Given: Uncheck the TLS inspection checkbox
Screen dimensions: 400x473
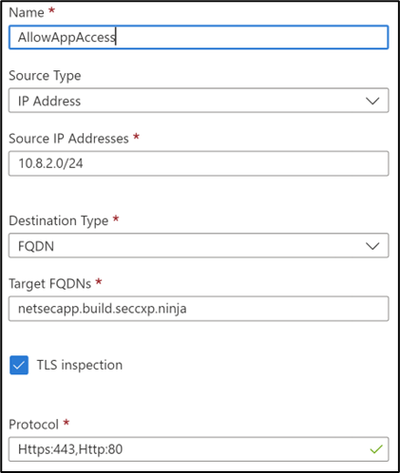Looking at the screenshot, I should pos(19,365).
